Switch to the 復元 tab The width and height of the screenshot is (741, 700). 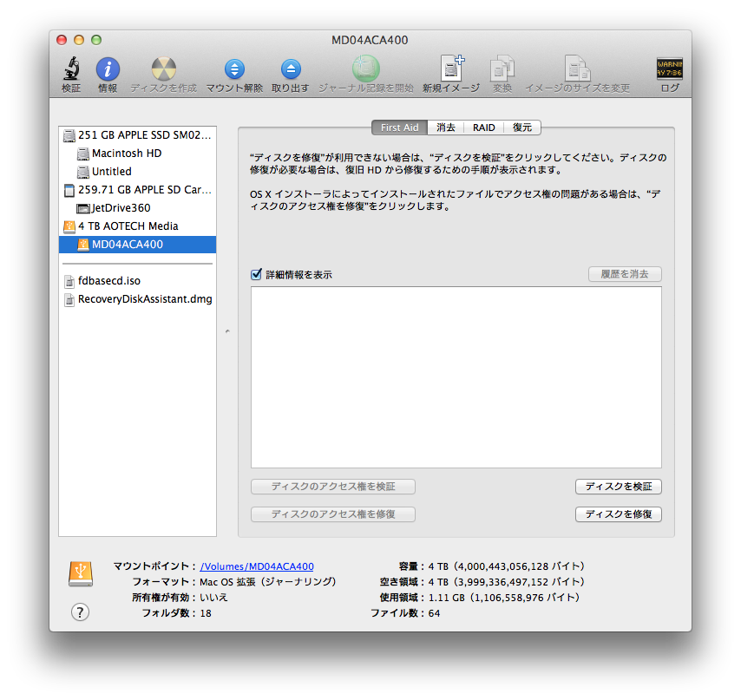[522, 128]
